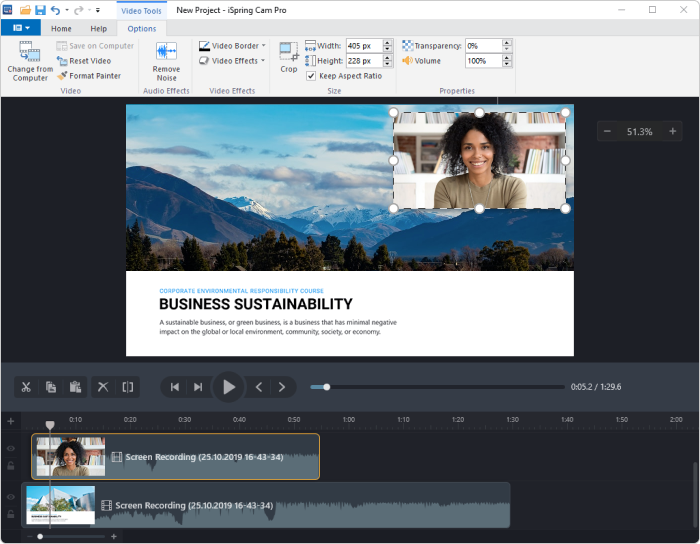Click the split clip icon
Viewport: 700px width, 544px height.
(x=128, y=387)
